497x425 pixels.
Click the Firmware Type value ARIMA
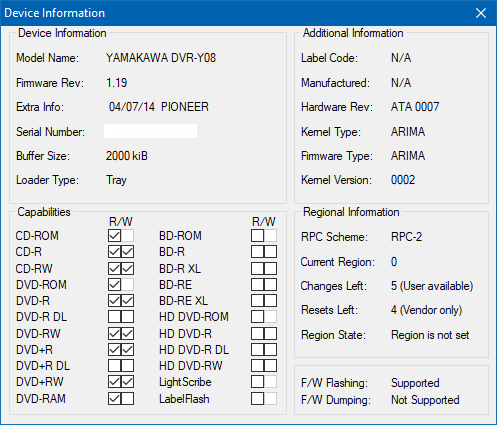tap(408, 156)
